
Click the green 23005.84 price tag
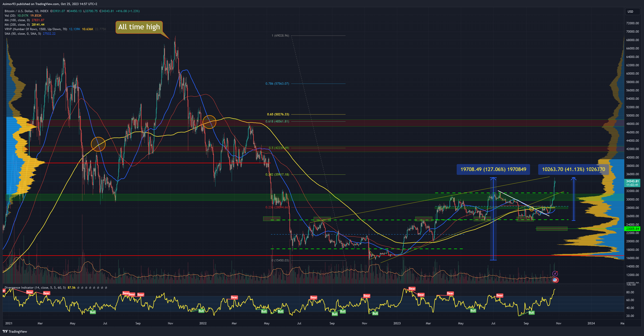coord(632,228)
